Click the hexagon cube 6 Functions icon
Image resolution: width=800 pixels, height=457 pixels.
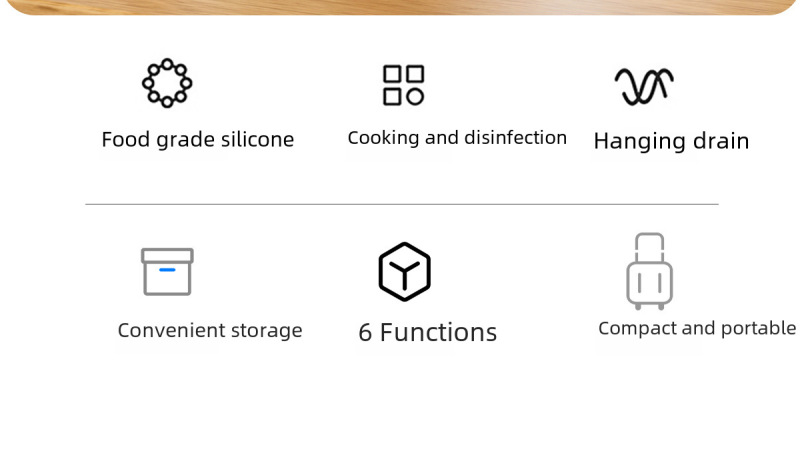(405, 272)
